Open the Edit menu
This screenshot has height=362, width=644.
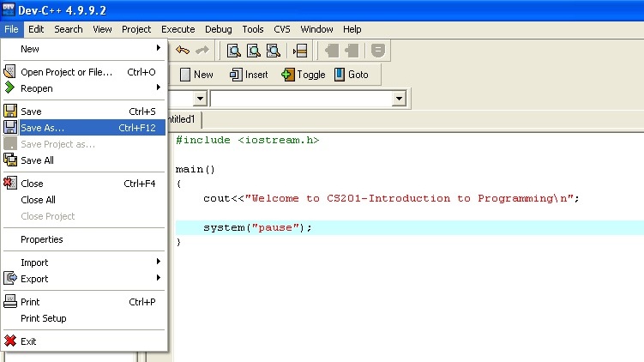(x=36, y=29)
